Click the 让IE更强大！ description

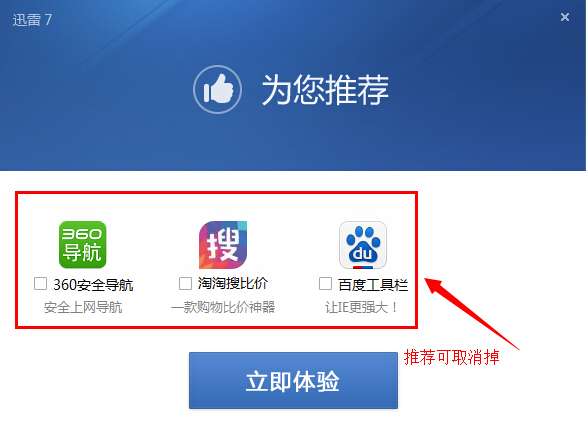click(361, 307)
